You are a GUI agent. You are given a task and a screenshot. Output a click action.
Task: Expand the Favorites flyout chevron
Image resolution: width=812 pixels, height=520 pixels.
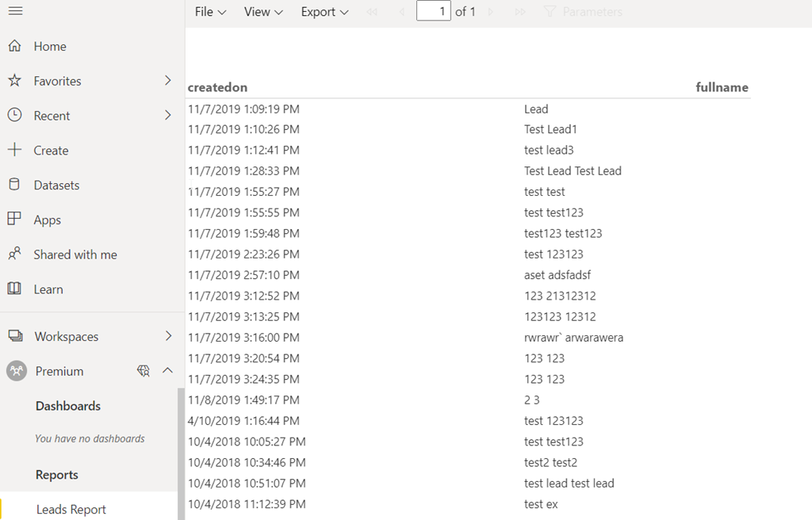click(x=167, y=81)
